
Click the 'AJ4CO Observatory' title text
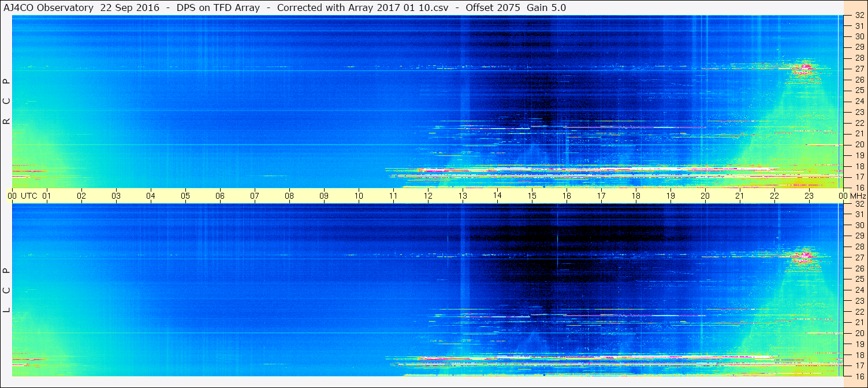coord(49,8)
